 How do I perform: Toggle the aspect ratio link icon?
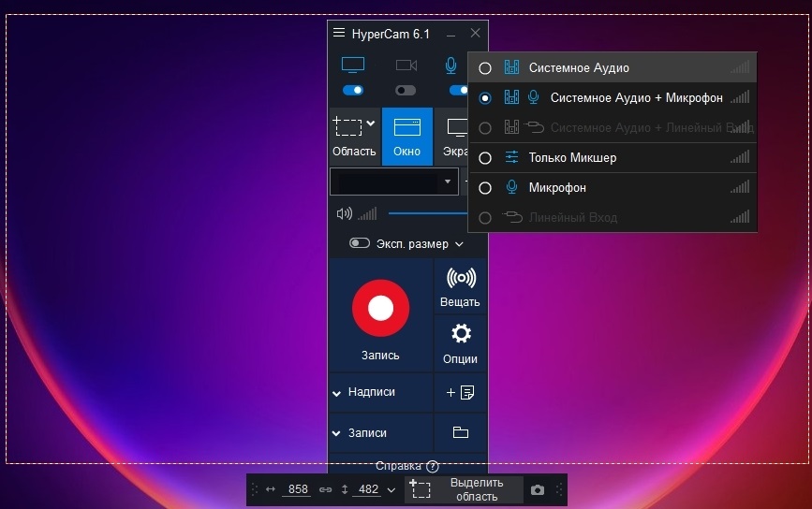(x=325, y=489)
